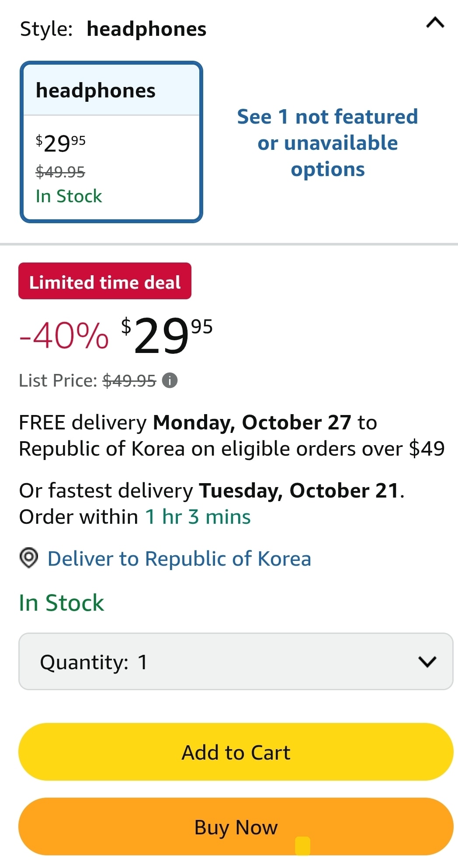
Task: Click the Quantity dropdown arrow
Action: point(427,661)
